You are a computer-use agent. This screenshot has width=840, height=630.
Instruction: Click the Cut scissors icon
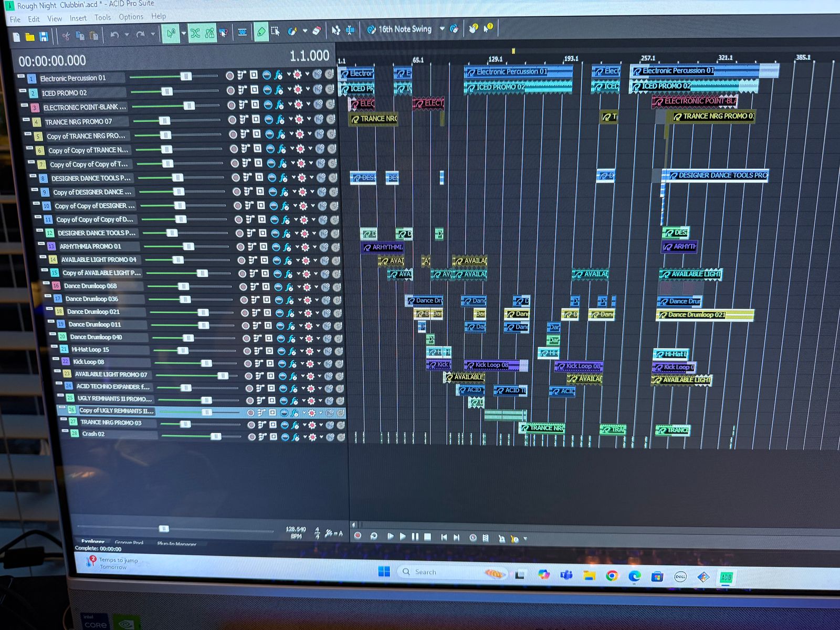[x=66, y=36]
